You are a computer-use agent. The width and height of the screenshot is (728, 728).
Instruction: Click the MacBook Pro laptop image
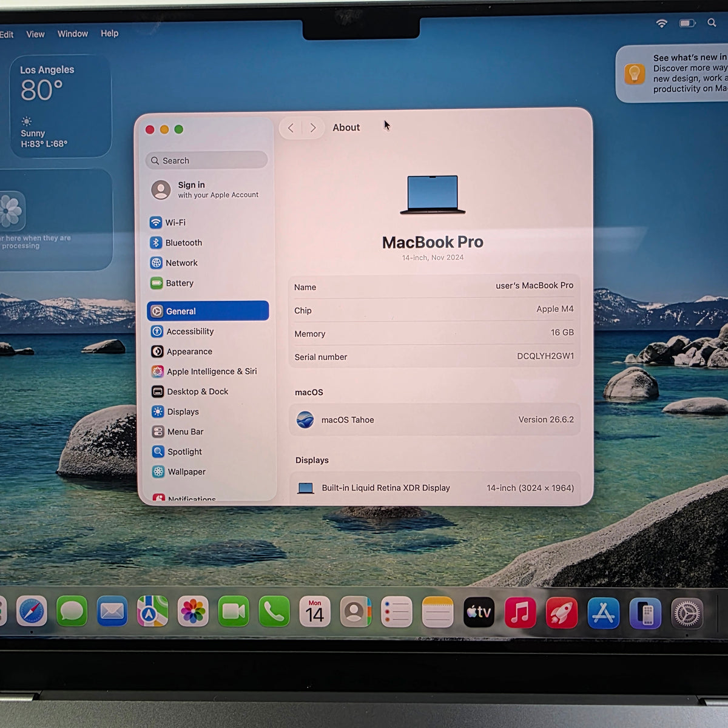[433, 195]
